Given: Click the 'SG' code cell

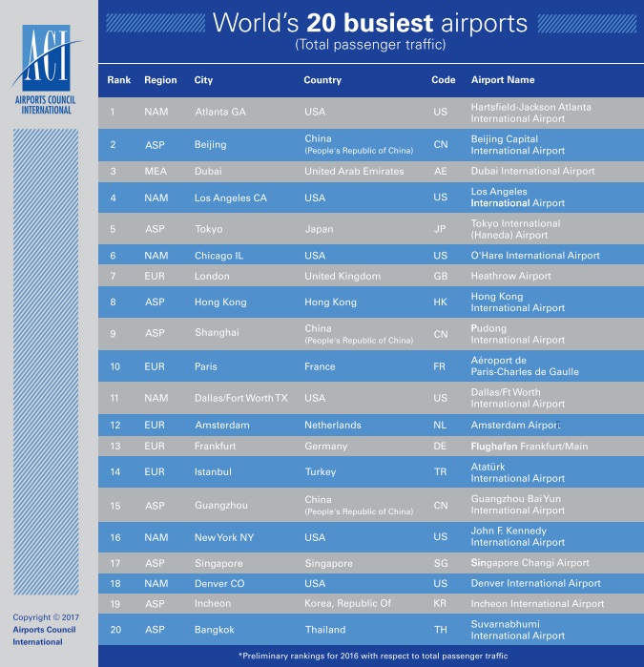Looking at the screenshot, I should coord(441,563).
